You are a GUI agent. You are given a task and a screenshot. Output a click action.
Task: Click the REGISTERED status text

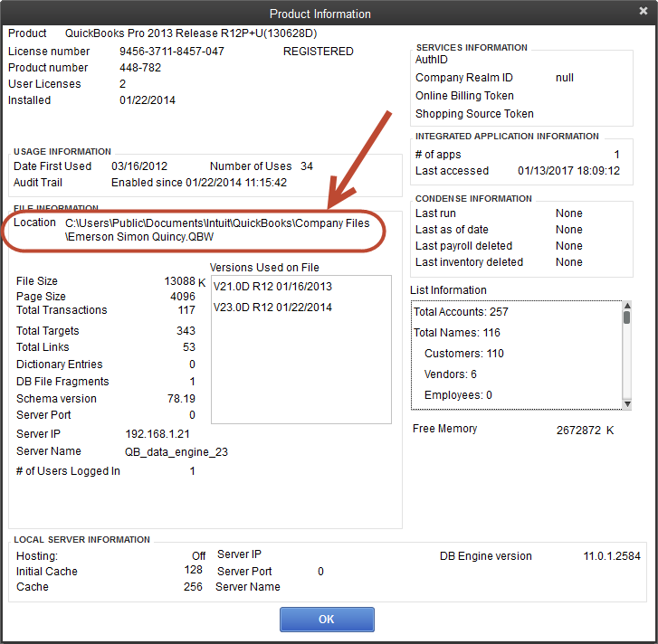click(x=318, y=52)
